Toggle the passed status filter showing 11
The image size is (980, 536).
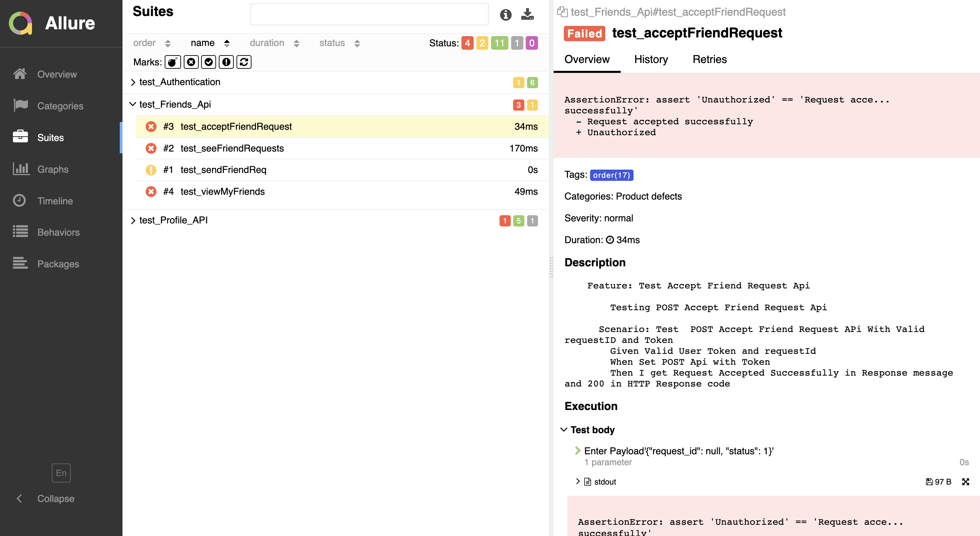pos(500,43)
